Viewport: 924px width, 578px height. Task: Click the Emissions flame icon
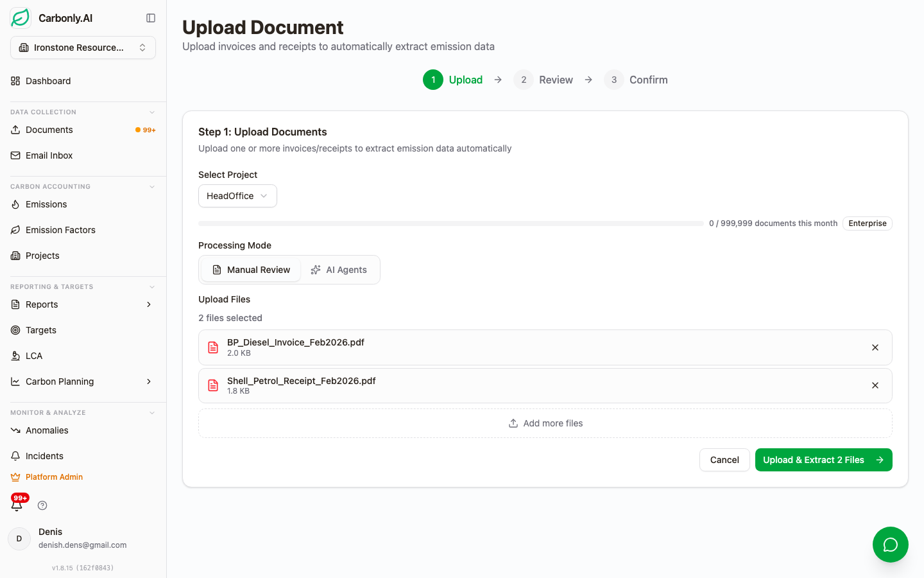coord(15,204)
